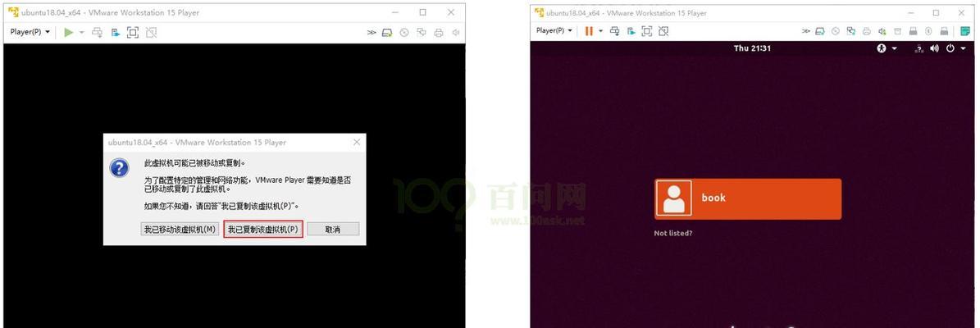Click the CD/DVD device icon in the dialog window
The image size is (980, 328).
point(404,33)
